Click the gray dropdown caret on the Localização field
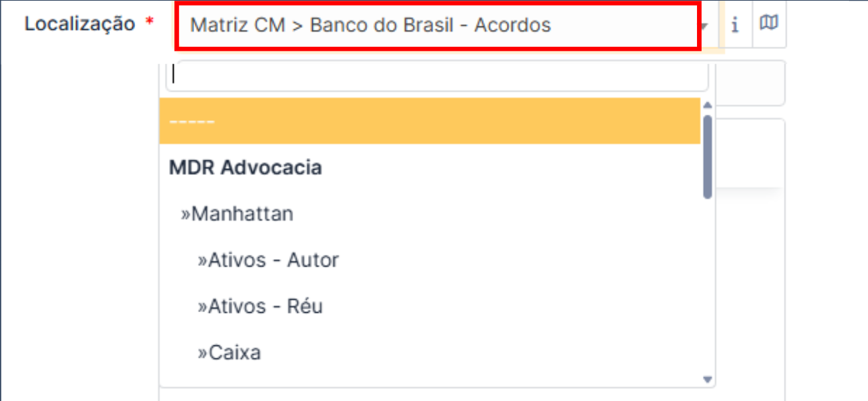Image resolution: width=868 pixels, height=401 pixels. [x=704, y=25]
